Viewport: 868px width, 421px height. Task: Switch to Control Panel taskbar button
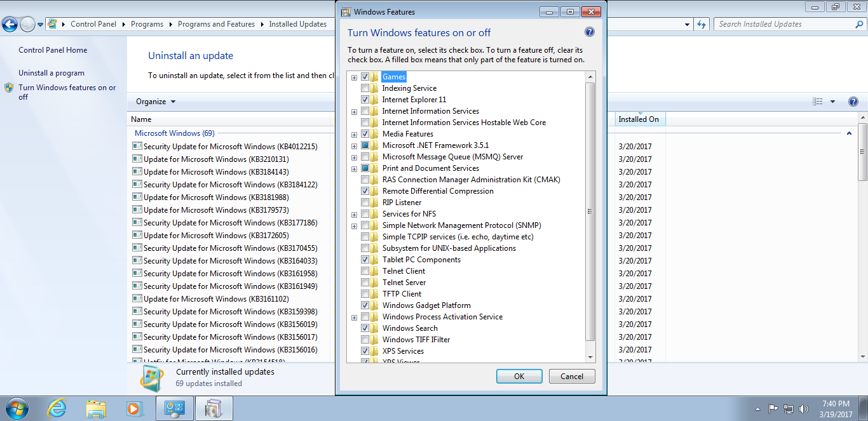click(174, 408)
